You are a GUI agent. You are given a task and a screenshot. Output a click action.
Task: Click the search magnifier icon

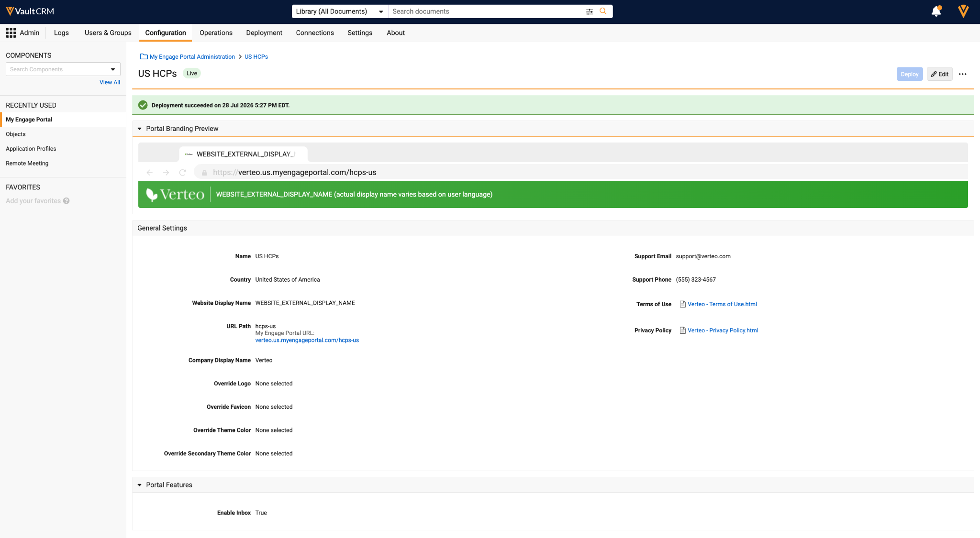click(603, 11)
